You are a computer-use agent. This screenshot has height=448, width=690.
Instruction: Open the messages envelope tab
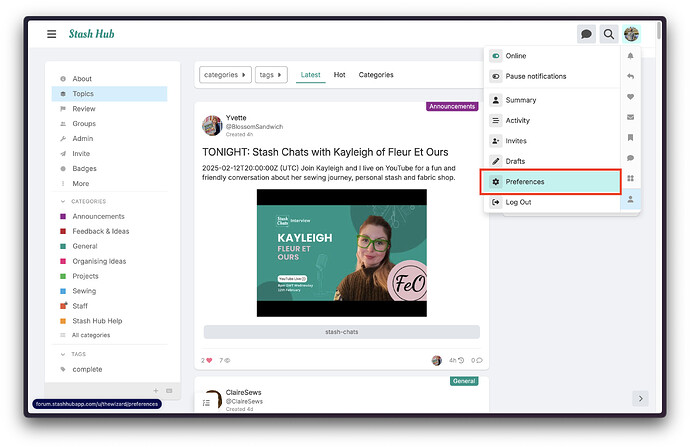coord(630,117)
